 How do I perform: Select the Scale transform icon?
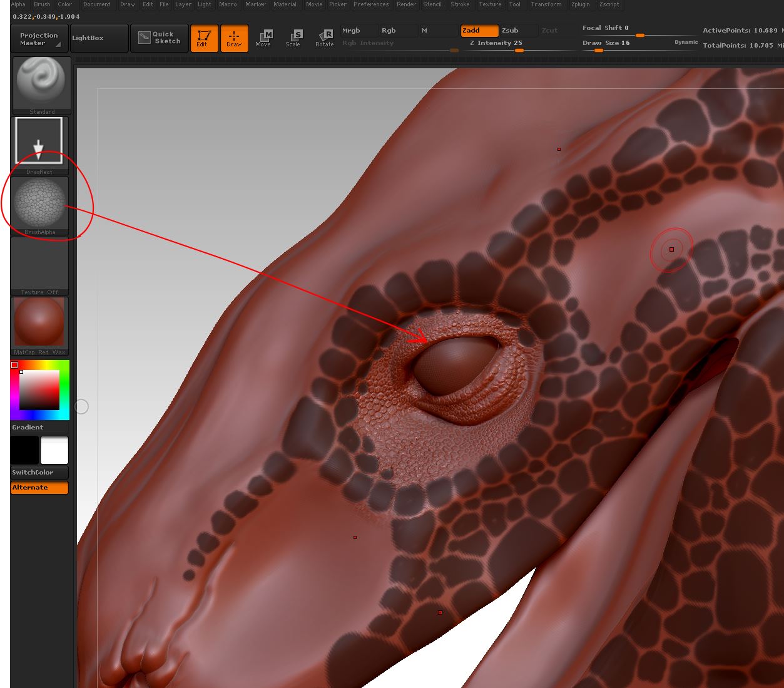tap(293, 38)
